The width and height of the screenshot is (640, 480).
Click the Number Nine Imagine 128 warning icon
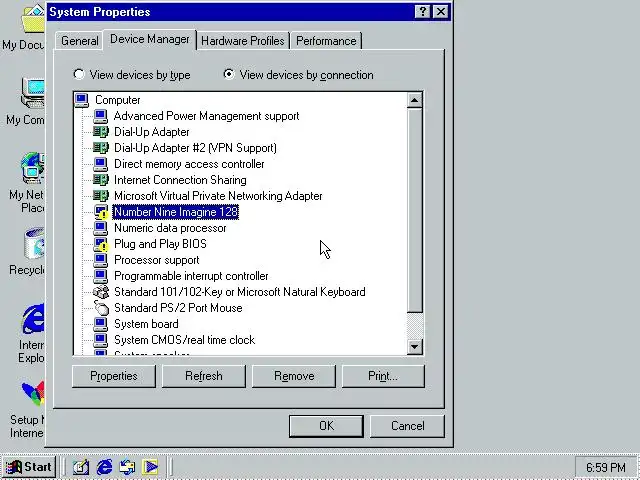[101, 212]
